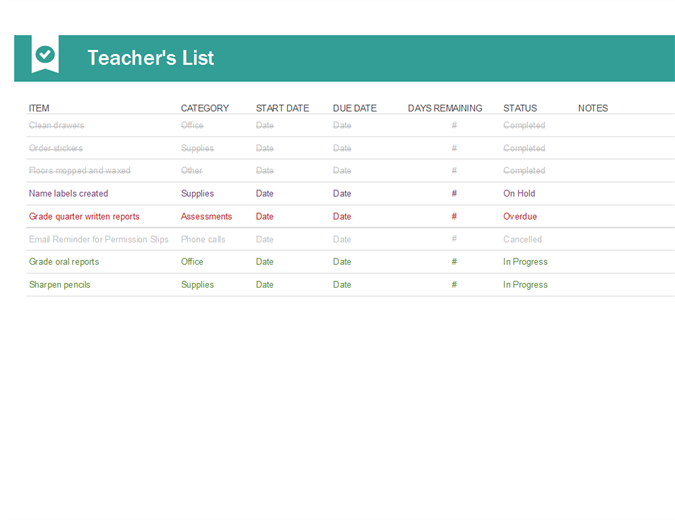This screenshot has width=675, height=520.
Task: Click start Date of Sharpen pencils row
Action: pyautogui.click(x=265, y=285)
